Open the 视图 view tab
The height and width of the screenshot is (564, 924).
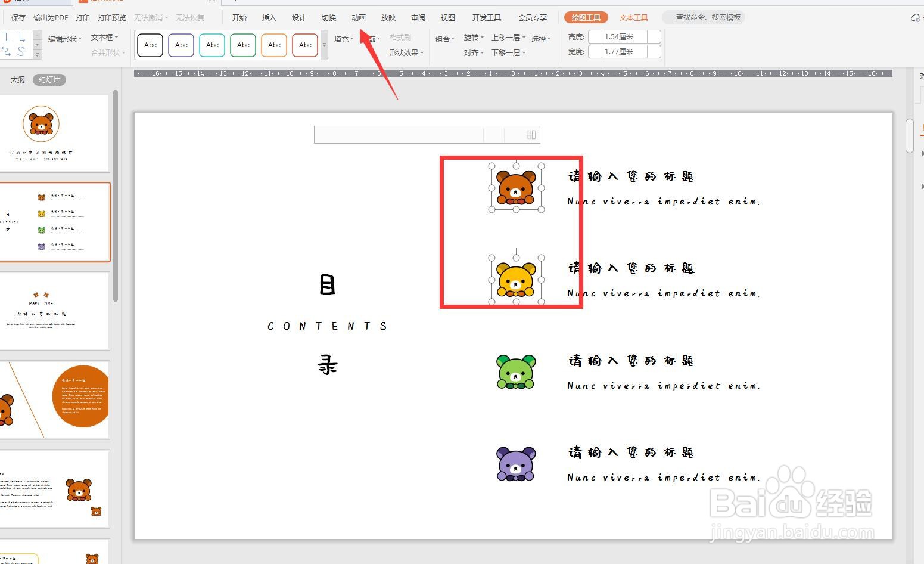coord(448,17)
